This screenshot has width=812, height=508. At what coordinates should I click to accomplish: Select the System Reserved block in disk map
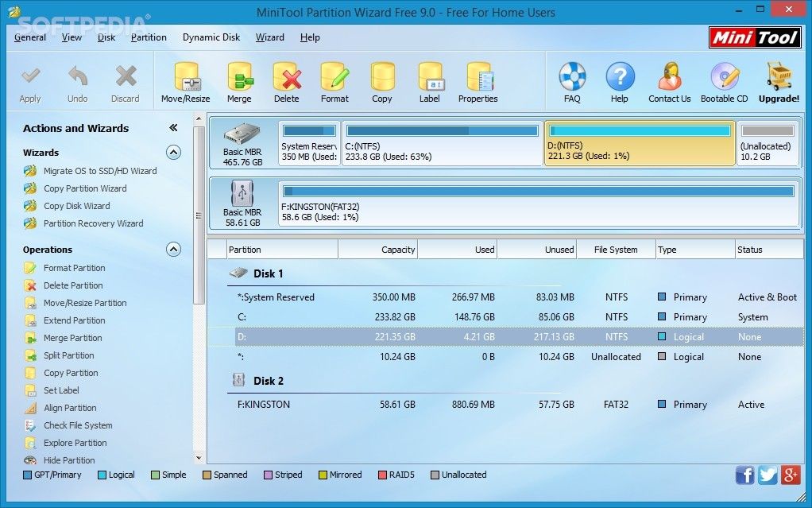[309, 143]
